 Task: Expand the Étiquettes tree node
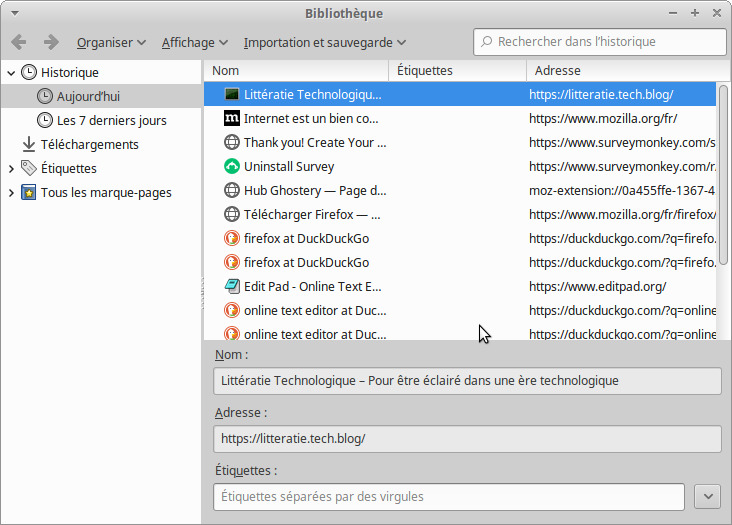tap(11, 168)
